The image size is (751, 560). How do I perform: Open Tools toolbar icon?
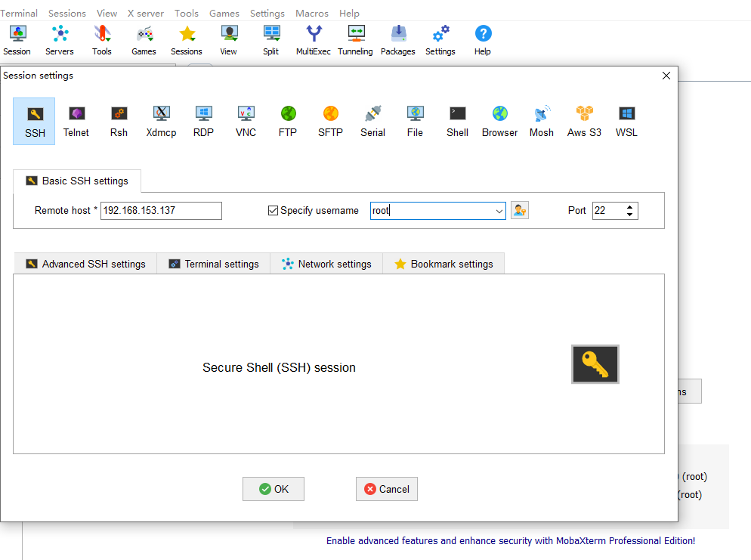point(101,40)
